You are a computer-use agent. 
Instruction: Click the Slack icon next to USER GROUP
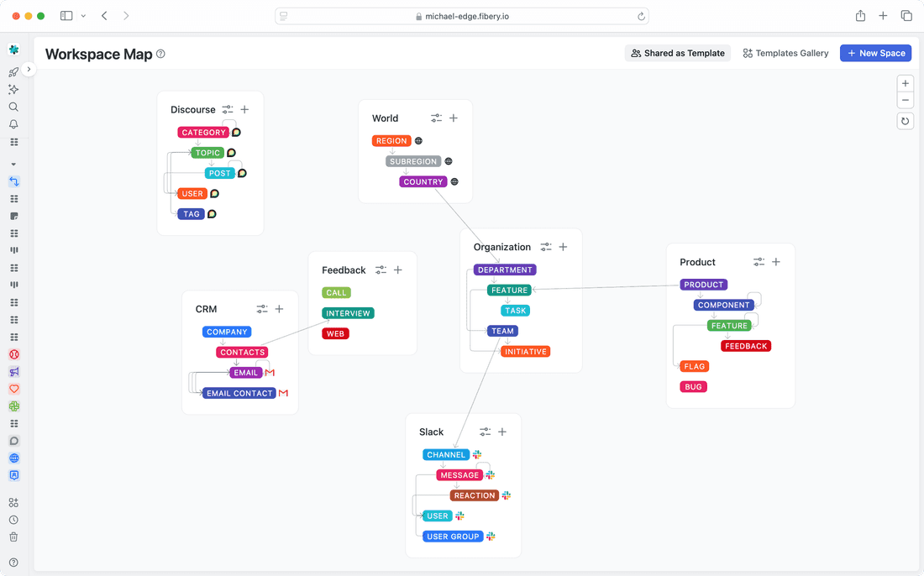[491, 536]
